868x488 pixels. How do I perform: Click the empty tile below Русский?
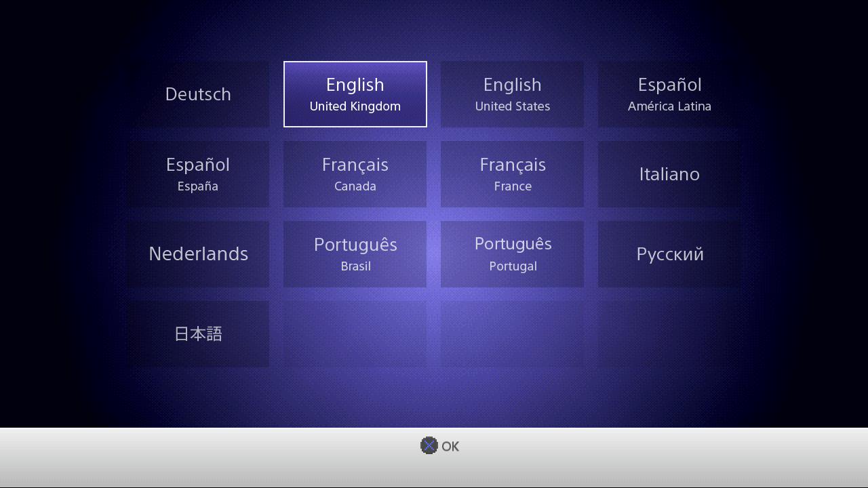point(669,334)
